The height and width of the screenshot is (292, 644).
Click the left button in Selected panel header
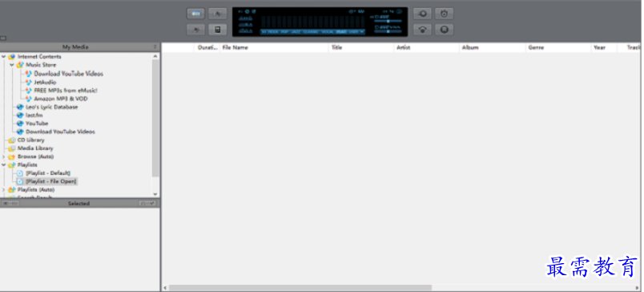click(x=10, y=204)
